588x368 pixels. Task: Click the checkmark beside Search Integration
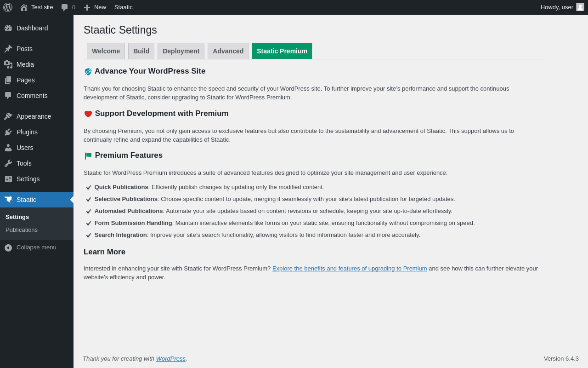(x=89, y=236)
